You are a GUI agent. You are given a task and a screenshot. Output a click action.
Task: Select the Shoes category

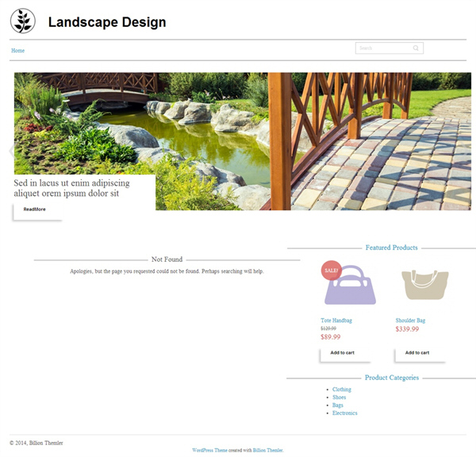click(339, 397)
